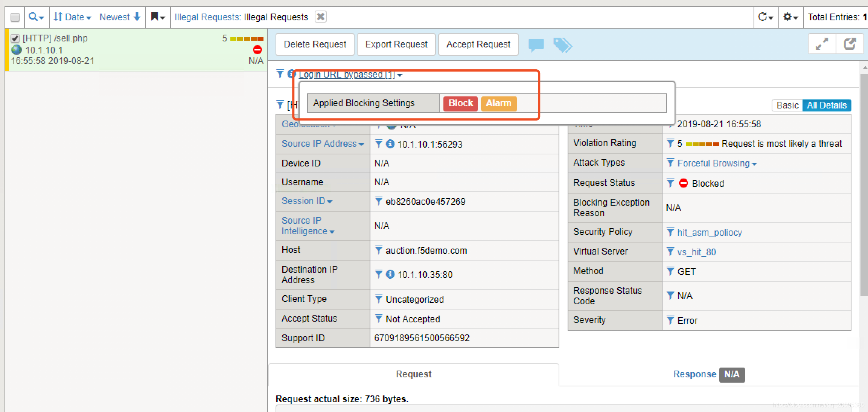Click the blue tags icon
Viewport: 868px width, 412px height.
[562, 45]
